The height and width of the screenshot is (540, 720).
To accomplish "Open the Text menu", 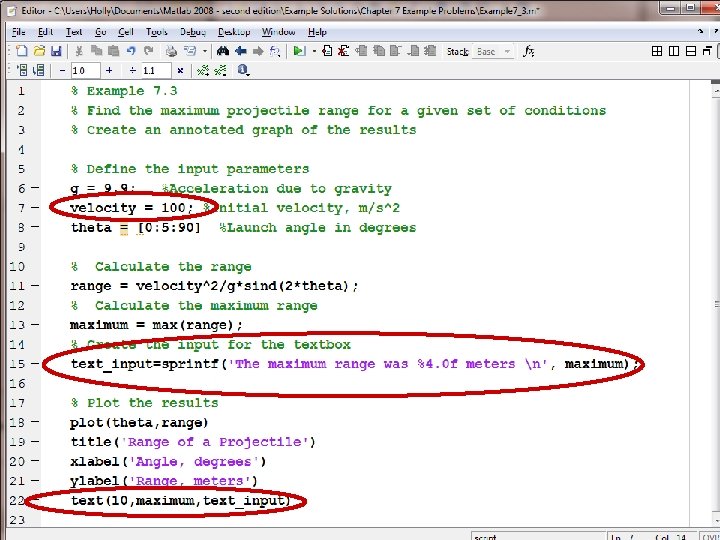I will click(x=74, y=32).
